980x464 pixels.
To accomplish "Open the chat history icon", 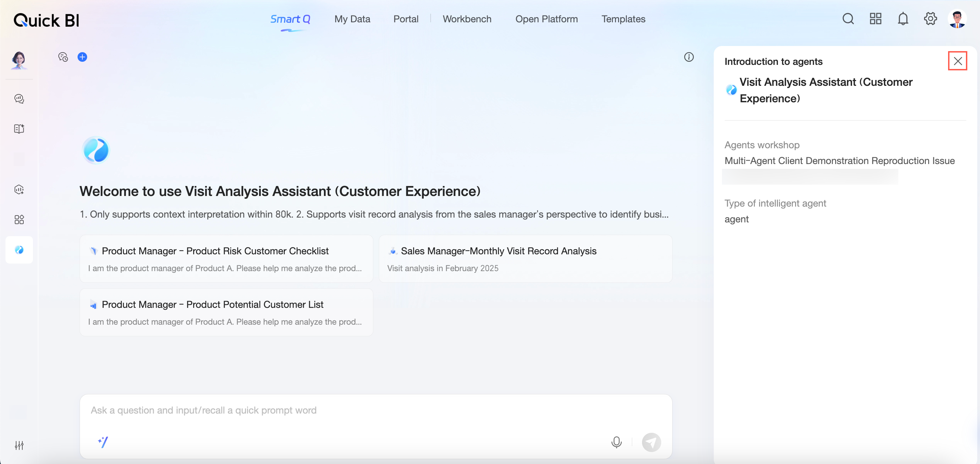I will (63, 57).
